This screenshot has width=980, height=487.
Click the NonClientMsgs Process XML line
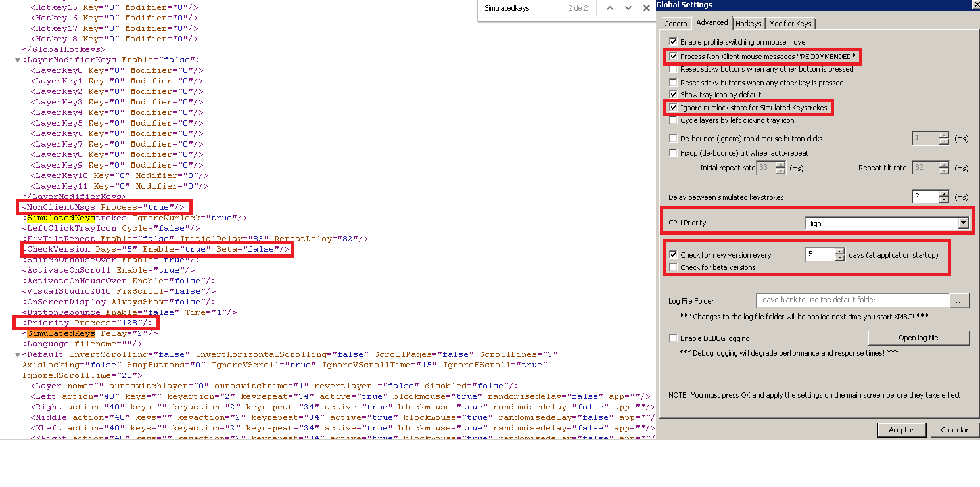(x=103, y=207)
